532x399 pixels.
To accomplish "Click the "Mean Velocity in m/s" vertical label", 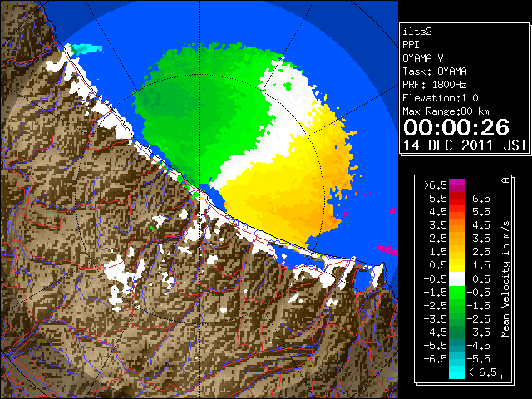I will click(505, 279).
